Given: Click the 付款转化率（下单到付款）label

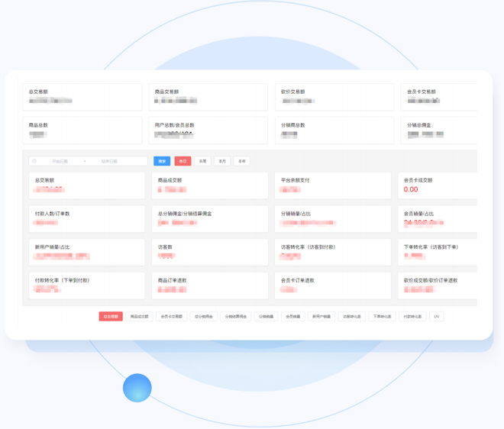Looking at the screenshot, I should (x=62, y=281).
